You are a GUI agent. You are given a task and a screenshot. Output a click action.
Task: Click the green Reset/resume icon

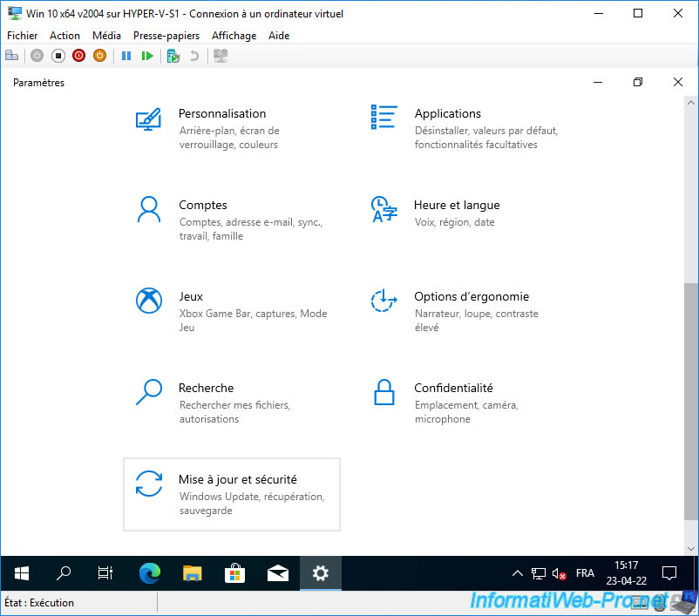click(x=147, y=56)
